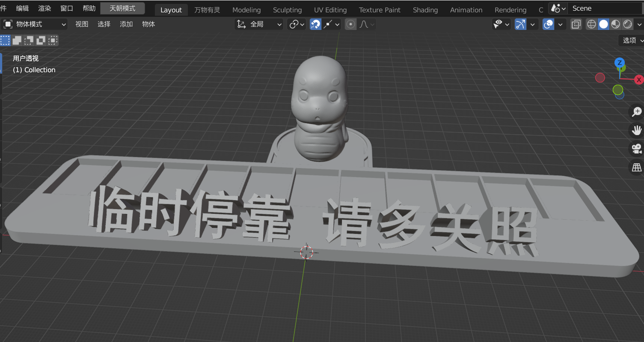Image resolution: width=644 pixels, height=342 pixels.
Task: Open proportional falloff curve dropdown
Action: [367, 24]
